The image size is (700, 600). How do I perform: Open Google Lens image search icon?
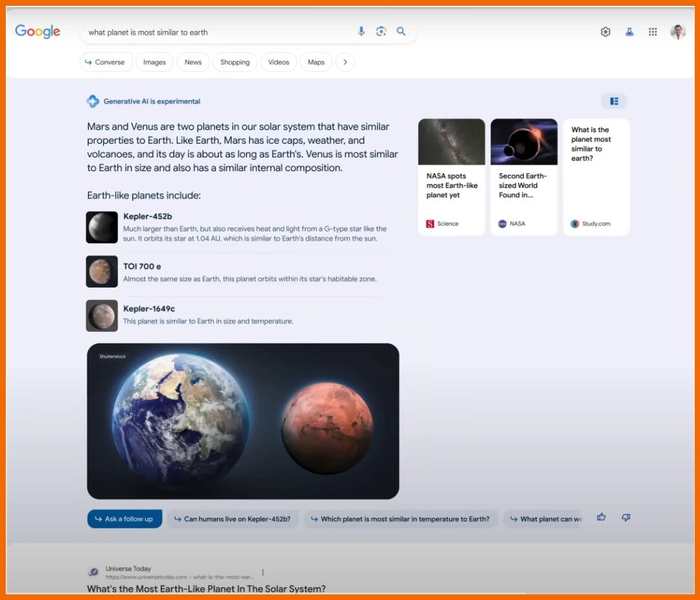381,31
